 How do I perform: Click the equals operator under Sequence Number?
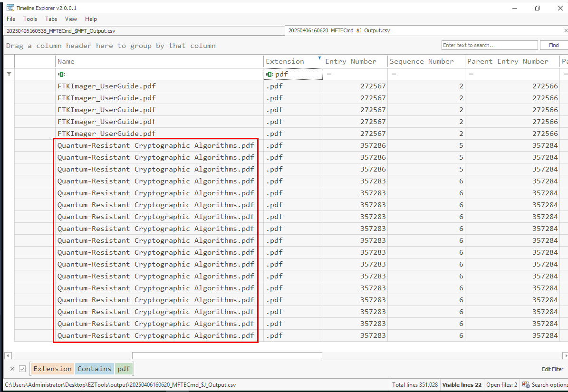tap(393, 75)
